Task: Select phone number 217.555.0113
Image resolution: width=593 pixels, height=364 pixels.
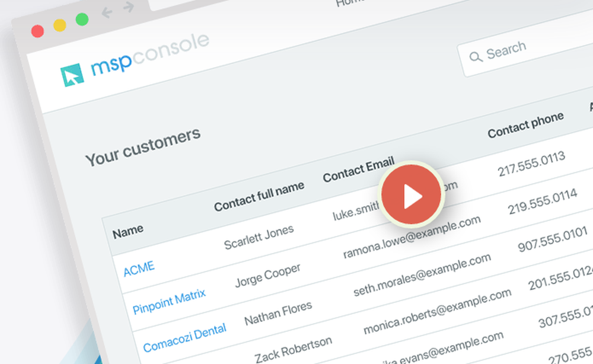Action: (531, 164)
